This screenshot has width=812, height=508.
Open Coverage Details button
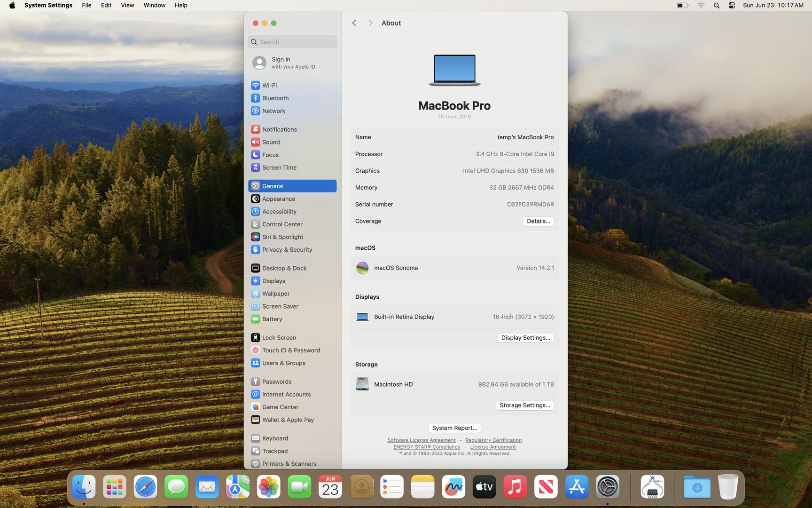pyautogui.click(x=539, y=221)
